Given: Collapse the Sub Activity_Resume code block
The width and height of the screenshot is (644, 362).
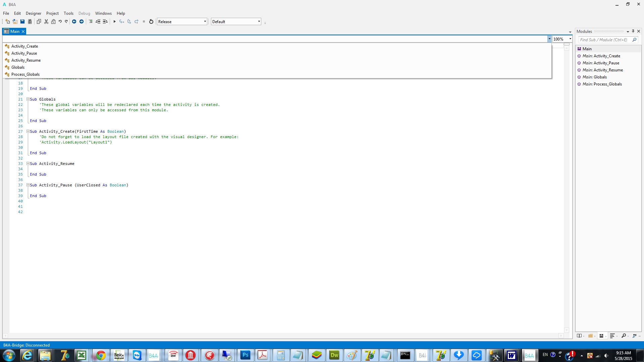Looking at the screenshot, I should (28, 164).
